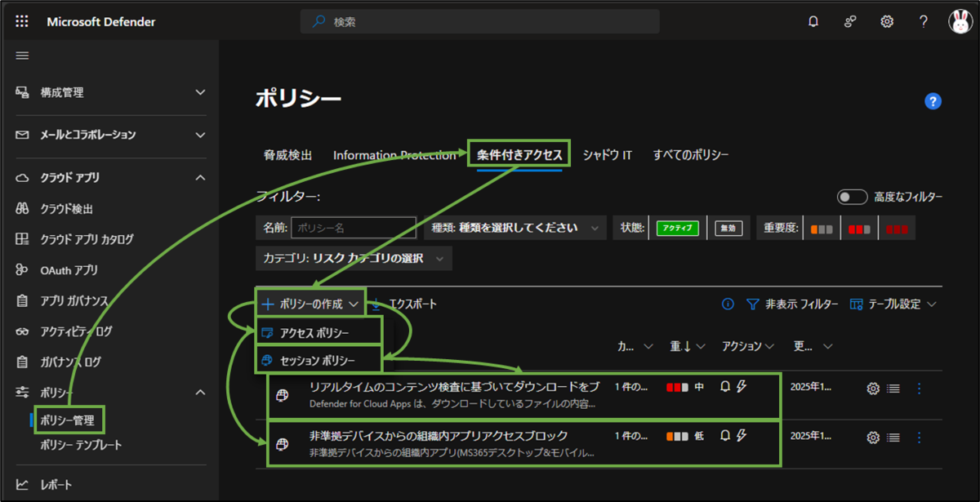Open ポリシー管理 in the sidebar
The width and height of the screenshot is (980, 502).
[67, 420]
